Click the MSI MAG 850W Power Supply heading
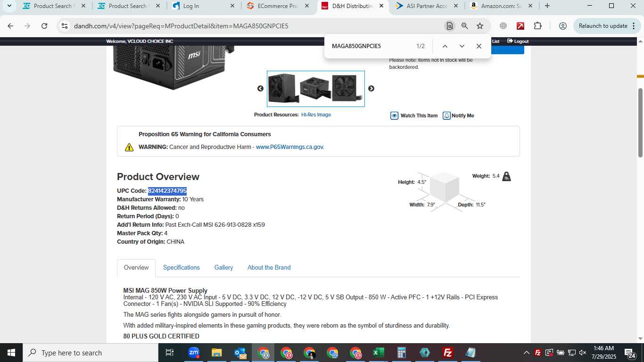Screen dimensions: 644x362 [x=165, y=290]
